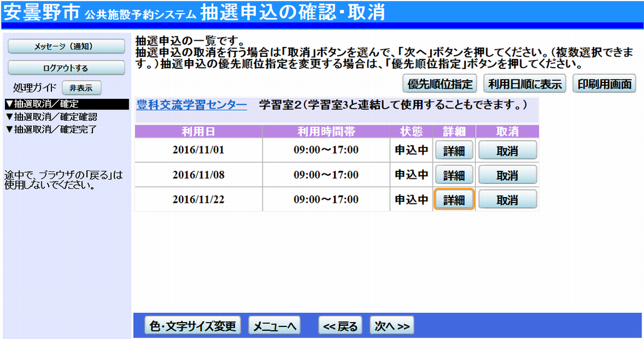Go to the menu with メニューへ
Screen dimensions: 644x339
click(274, 326)
